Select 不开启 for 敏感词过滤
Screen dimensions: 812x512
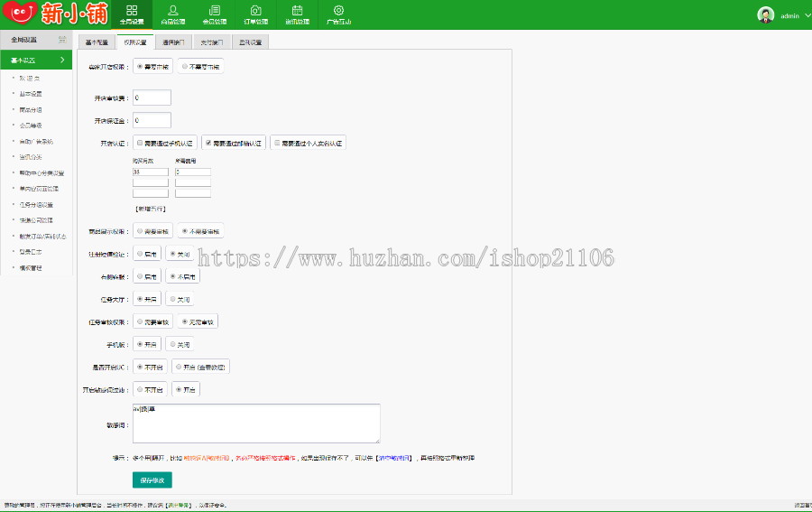tap(140, 389)
